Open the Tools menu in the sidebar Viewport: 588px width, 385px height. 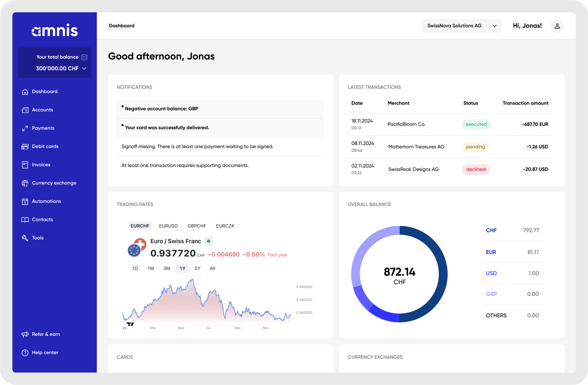tap(37, 237)
